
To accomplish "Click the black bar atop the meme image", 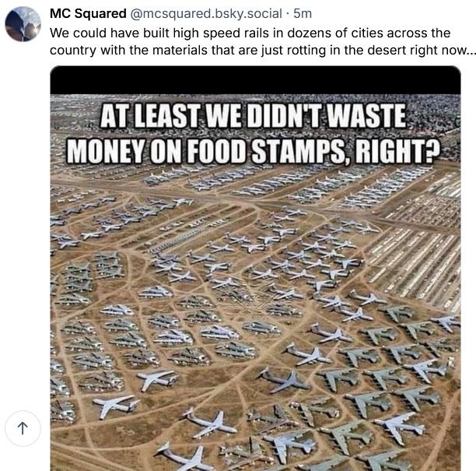I will point(255,79).
